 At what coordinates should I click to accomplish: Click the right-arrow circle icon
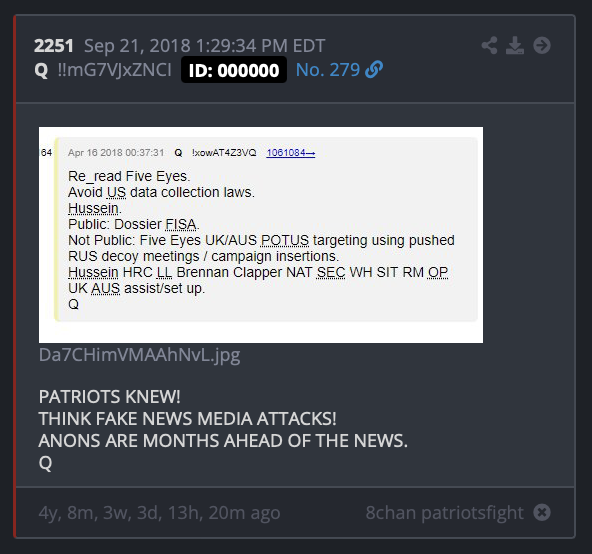(x=542, y=45)
